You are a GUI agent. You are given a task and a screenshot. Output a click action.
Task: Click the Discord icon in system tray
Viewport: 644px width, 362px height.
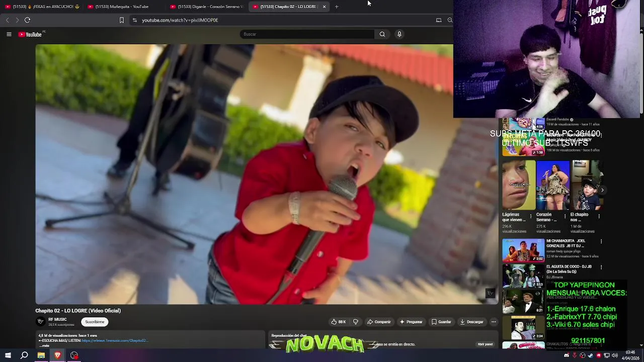click(x=567, y=355)
